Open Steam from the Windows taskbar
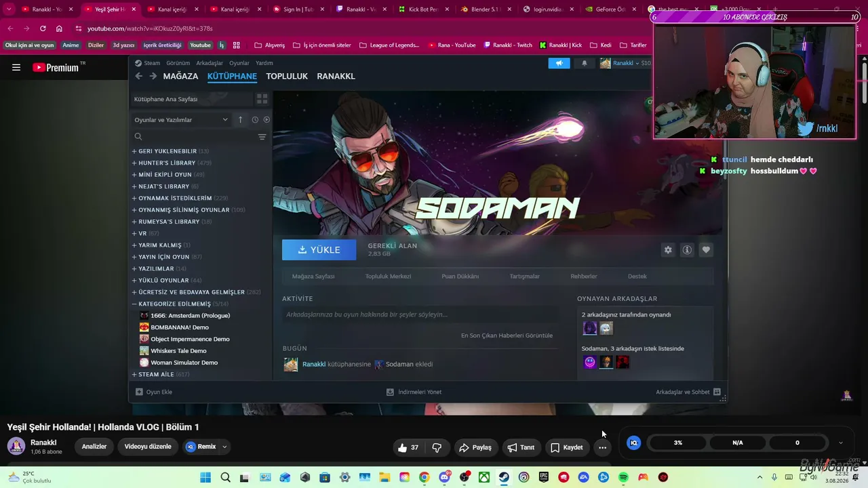Screen dimensions: 868x488 tap(504, 477)
